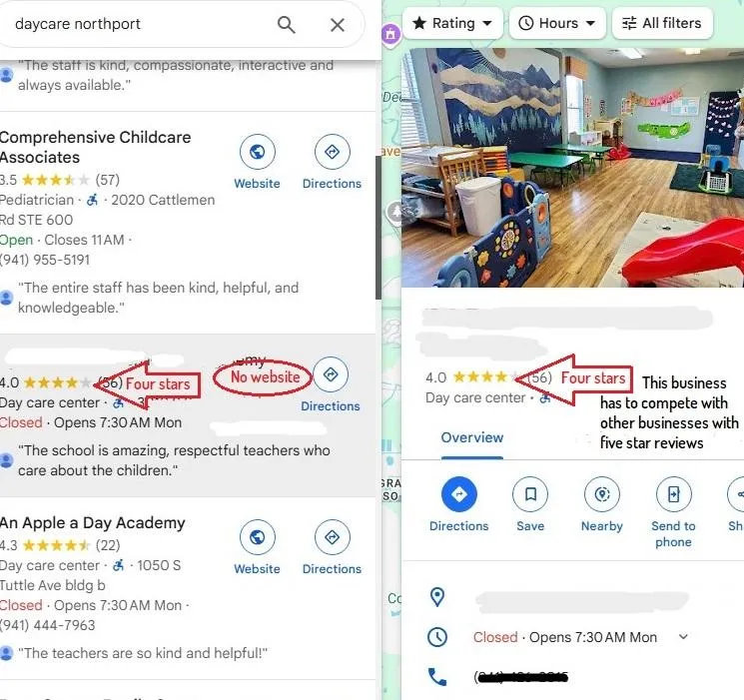
Task: Click the phone icon in details panel
Action: point(437,676)
